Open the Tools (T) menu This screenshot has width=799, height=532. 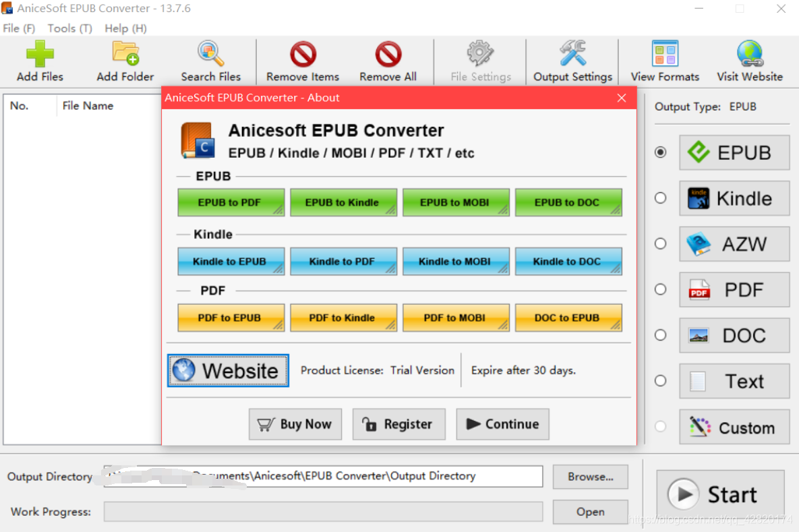click(x=70, y=28)
